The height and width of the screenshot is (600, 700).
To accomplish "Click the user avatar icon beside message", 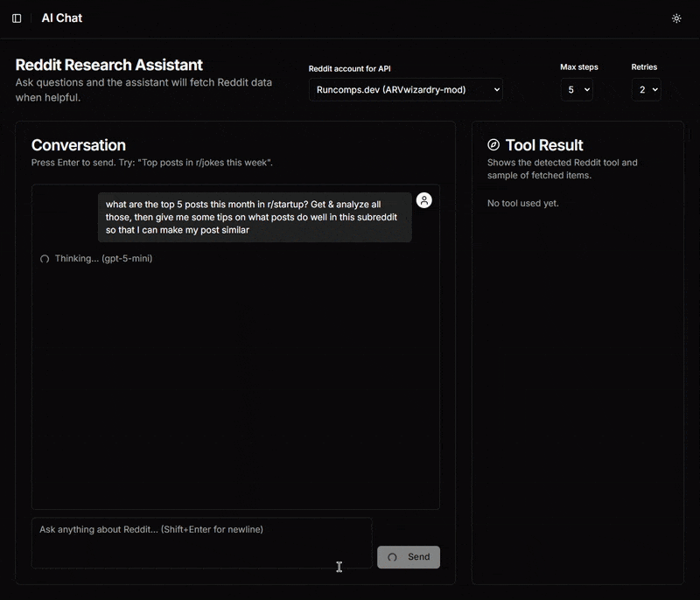I will [424, 200].
